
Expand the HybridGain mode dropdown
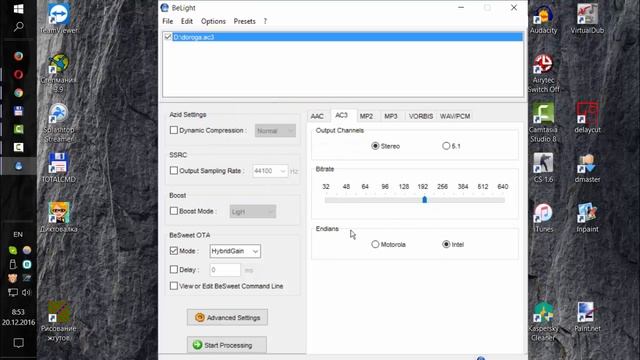coord(235,251)
